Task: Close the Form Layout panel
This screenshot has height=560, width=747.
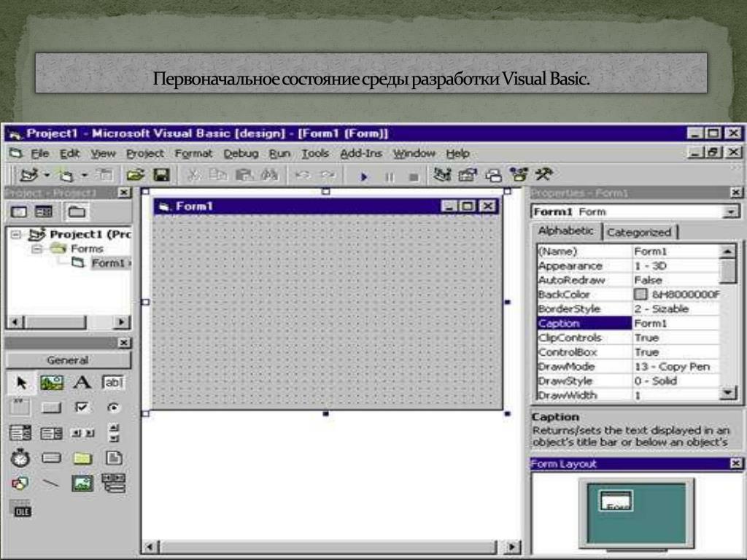Action: pos(736,463)
